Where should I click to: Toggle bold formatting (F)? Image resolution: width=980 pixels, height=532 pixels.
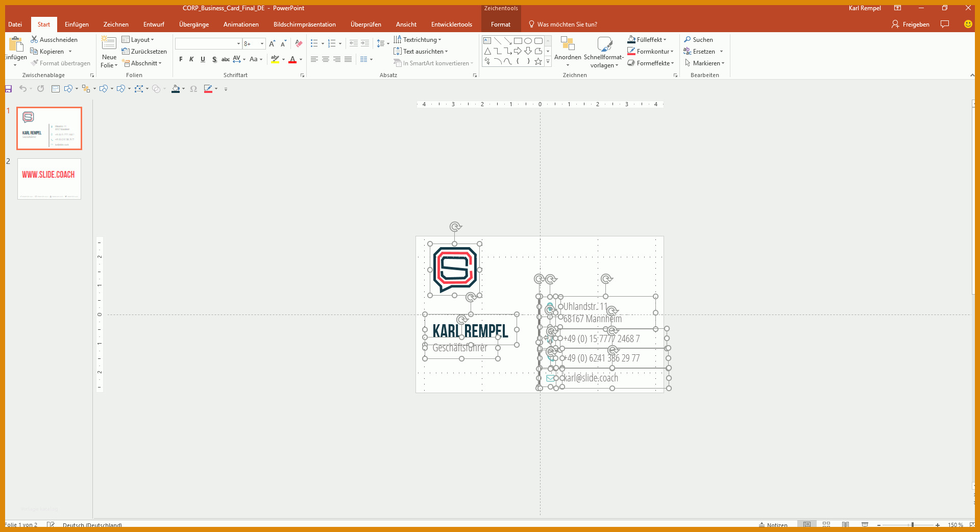coord(181,60)
